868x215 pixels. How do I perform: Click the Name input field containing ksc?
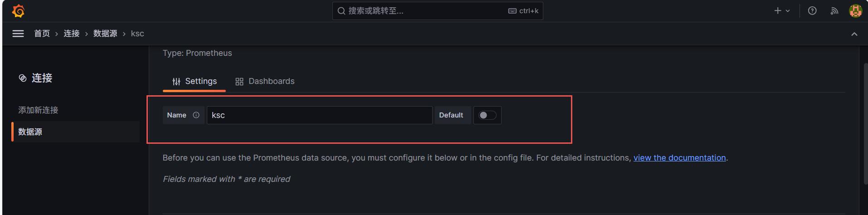coord(319,115)
